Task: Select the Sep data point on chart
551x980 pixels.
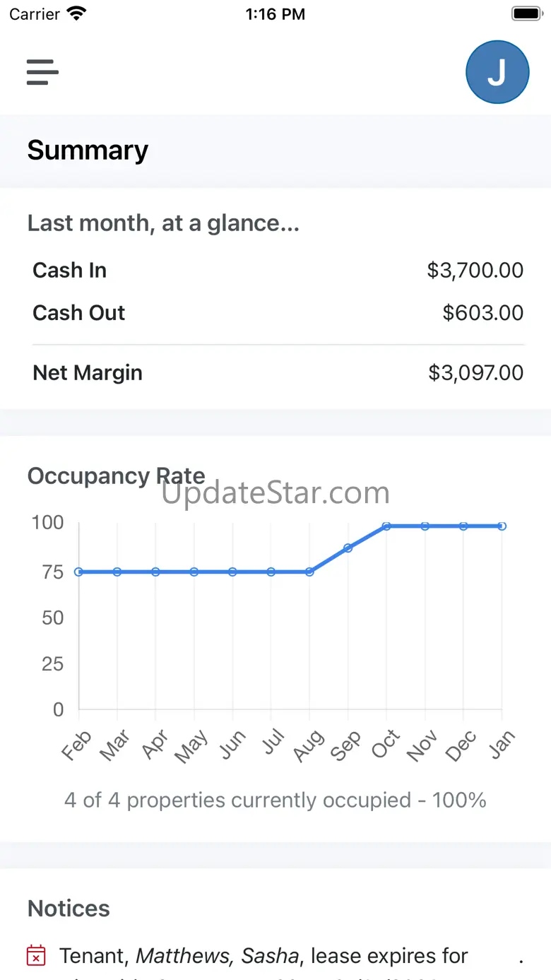Action: tap(348, 548)
